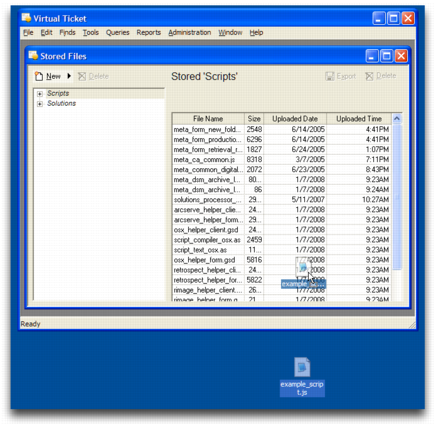Viewport: 435px width, 425px height.
Task: Click the left panel Delete icon
Action: tap(82, 76)
